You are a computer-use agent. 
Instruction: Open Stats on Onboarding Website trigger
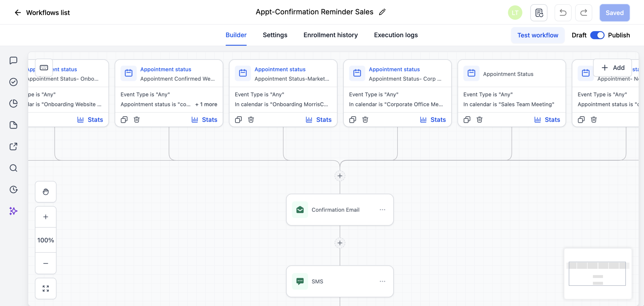pyautogui.click(x=90, y=120)
